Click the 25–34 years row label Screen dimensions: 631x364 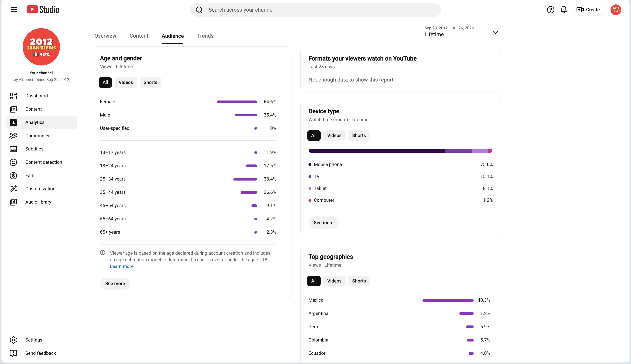(x=113, y=179)
